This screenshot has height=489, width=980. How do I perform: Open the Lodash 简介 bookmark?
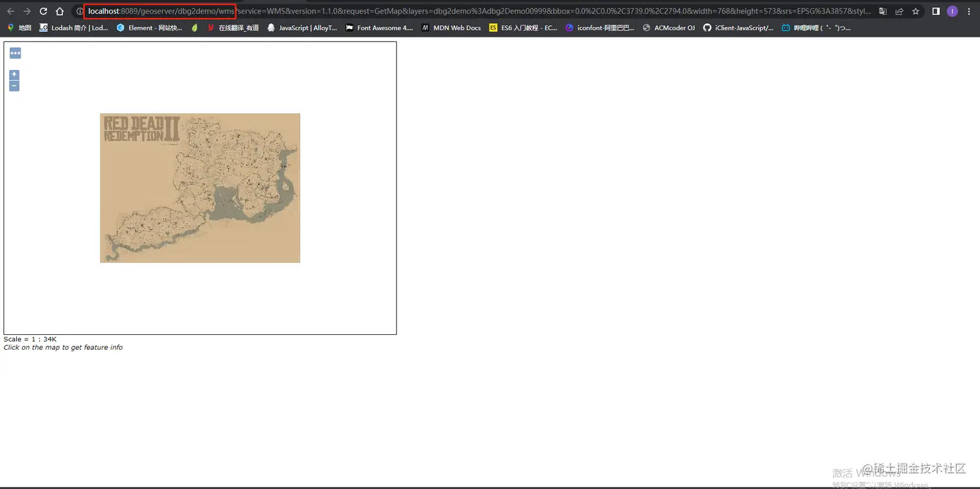[74, 28]
